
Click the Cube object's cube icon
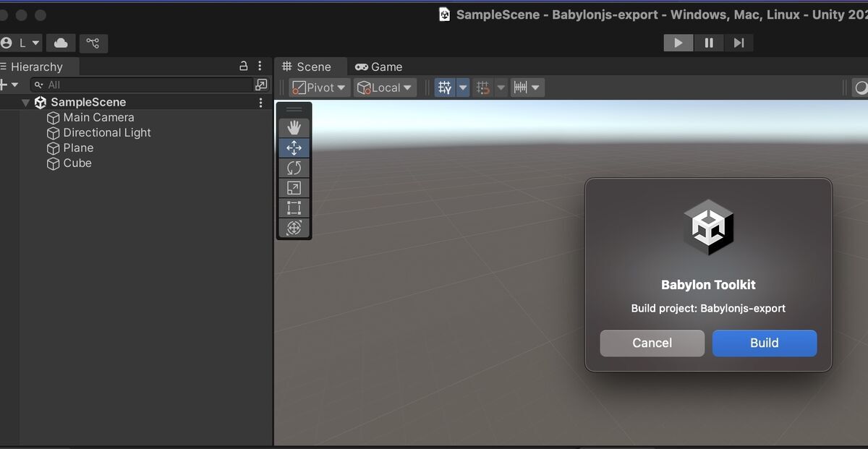pos(53,163)
